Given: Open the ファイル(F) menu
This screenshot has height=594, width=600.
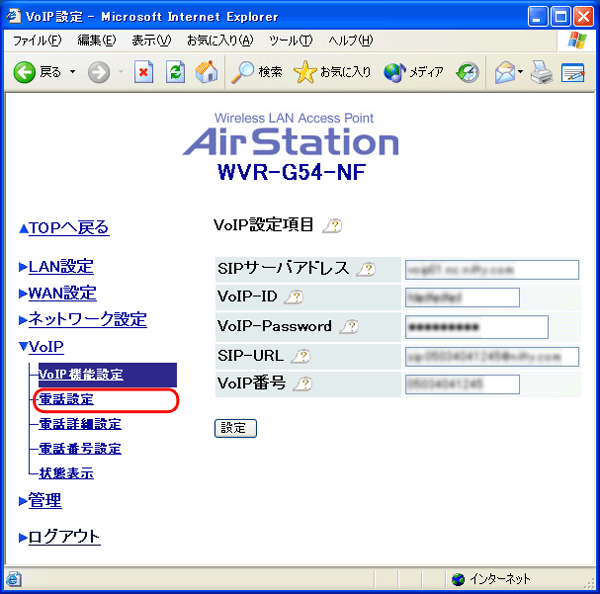Looking at the screenshot, I should click(x=37, y=40).
